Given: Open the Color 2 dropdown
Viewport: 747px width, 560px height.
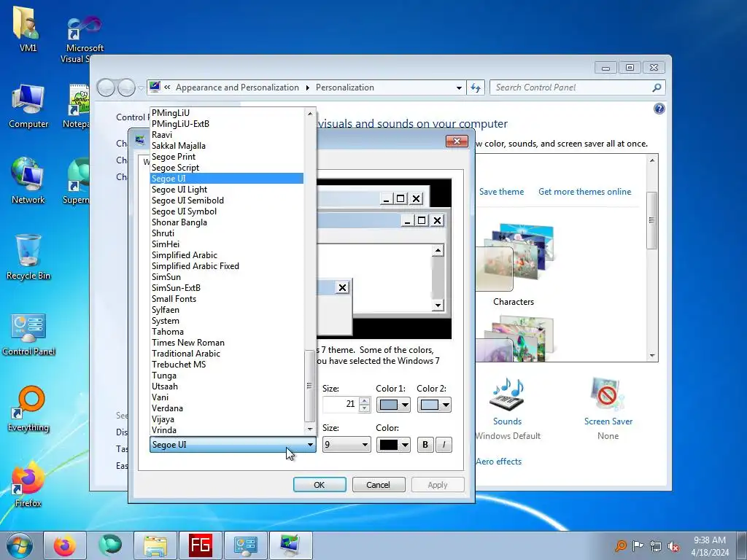Looking at the screenshot, I should pos(446,405).
